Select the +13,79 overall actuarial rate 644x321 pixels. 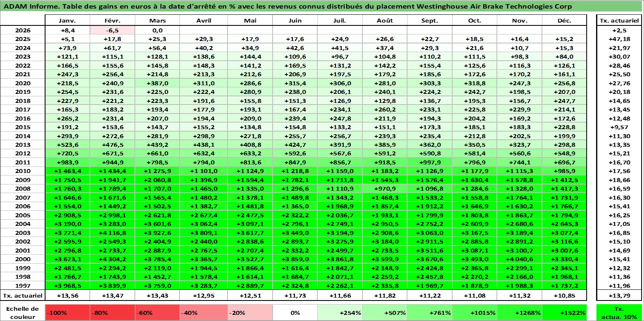619,296
